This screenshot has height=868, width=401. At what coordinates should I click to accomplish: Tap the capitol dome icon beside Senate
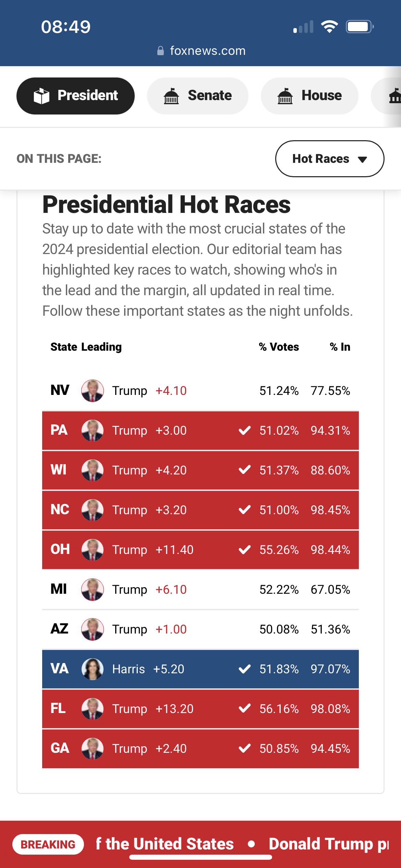click(171, 96)
